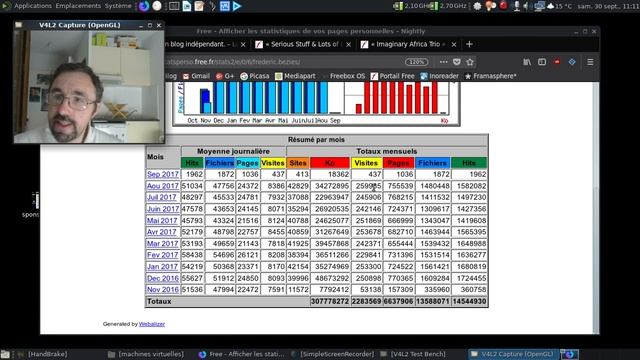Click the show desktop icon in bottom panel

click(x=5, y=354)
